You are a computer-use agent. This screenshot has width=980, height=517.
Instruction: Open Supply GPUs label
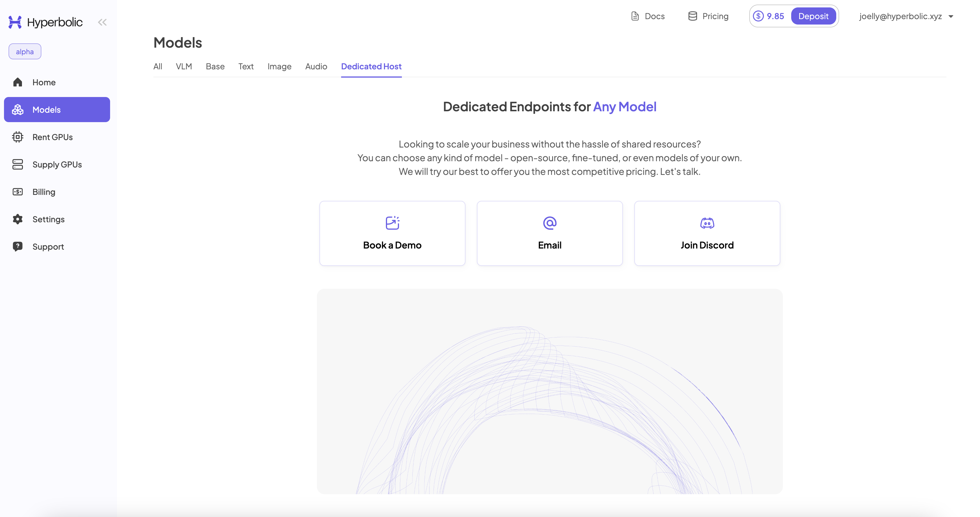57,164
